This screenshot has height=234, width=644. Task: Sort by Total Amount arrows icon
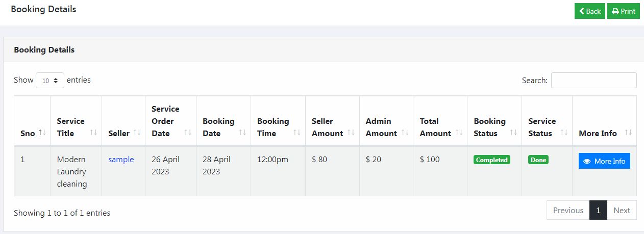459,133
